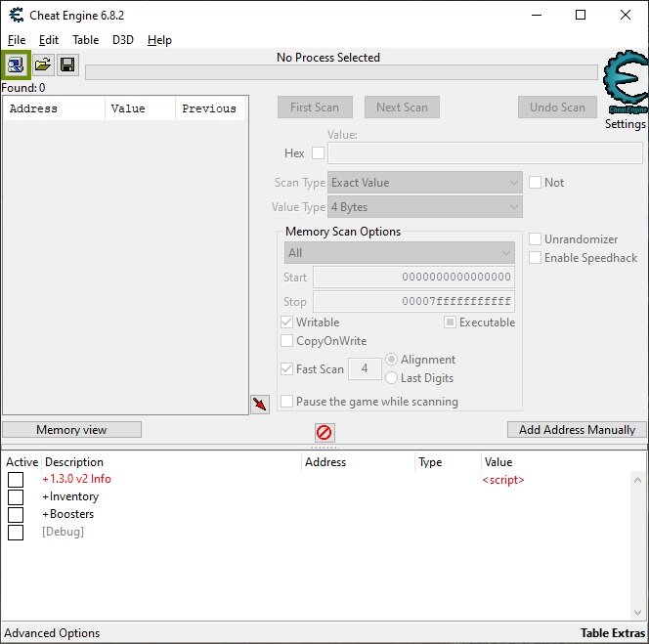Click the Next Scan button
Screen dimensions: 649x644
point(402,107)
